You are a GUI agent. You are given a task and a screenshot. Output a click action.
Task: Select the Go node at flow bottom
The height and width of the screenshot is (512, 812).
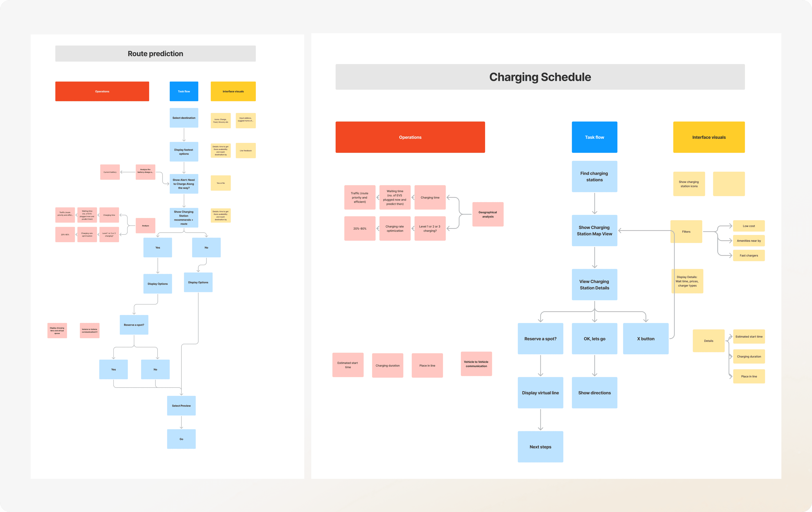pos(181,439)
